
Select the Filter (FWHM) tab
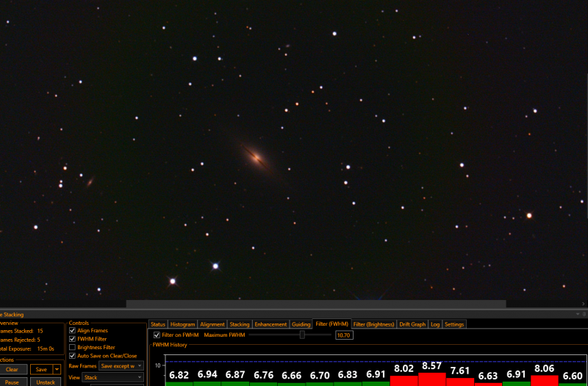point(332,324)
